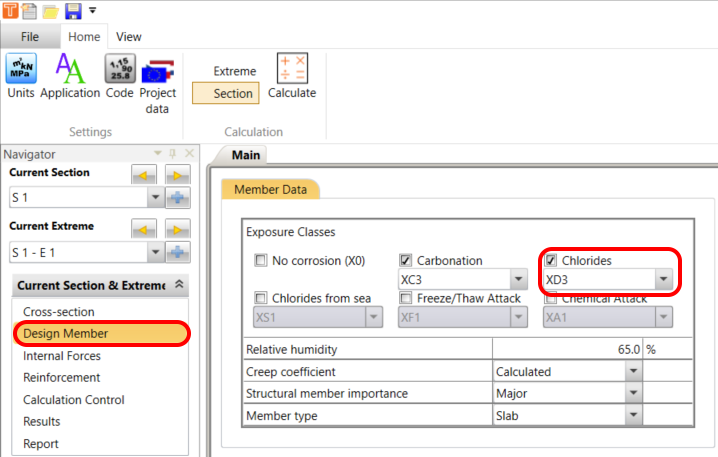Select the Extreme calculation button

coord(235,71)
